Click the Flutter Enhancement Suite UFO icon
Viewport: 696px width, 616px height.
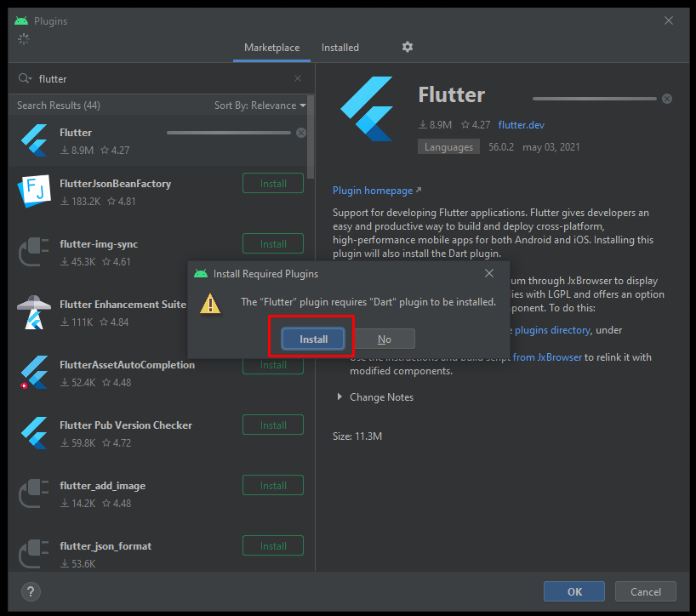coord(34,312)
